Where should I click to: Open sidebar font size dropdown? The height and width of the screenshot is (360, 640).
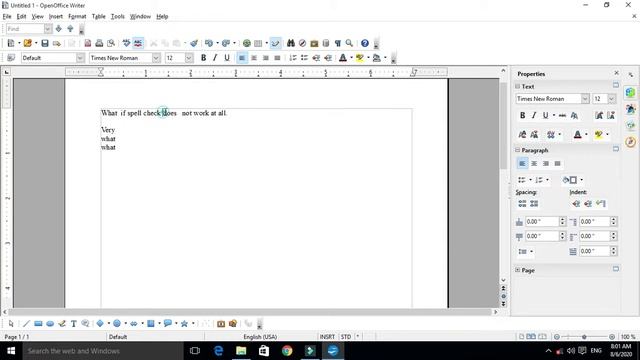click(611, 99)
